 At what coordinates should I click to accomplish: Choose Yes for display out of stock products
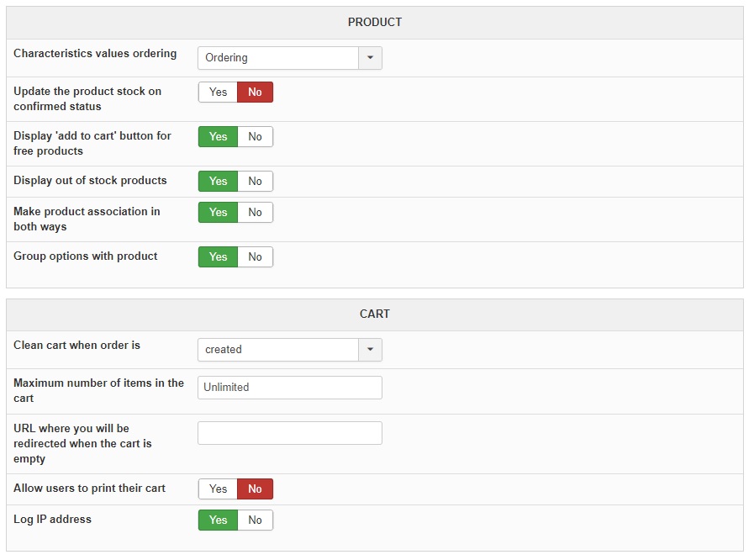click(218, 182)
